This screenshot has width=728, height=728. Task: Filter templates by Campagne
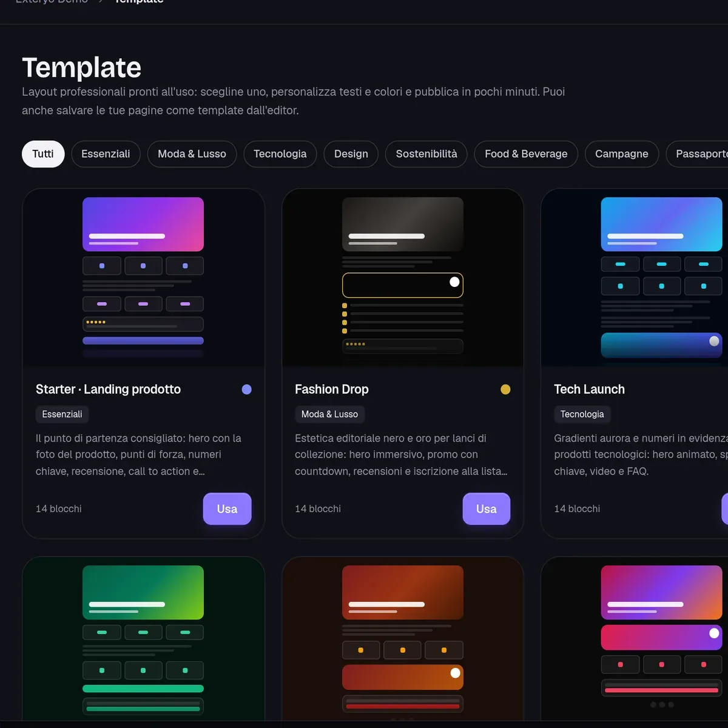622,154
